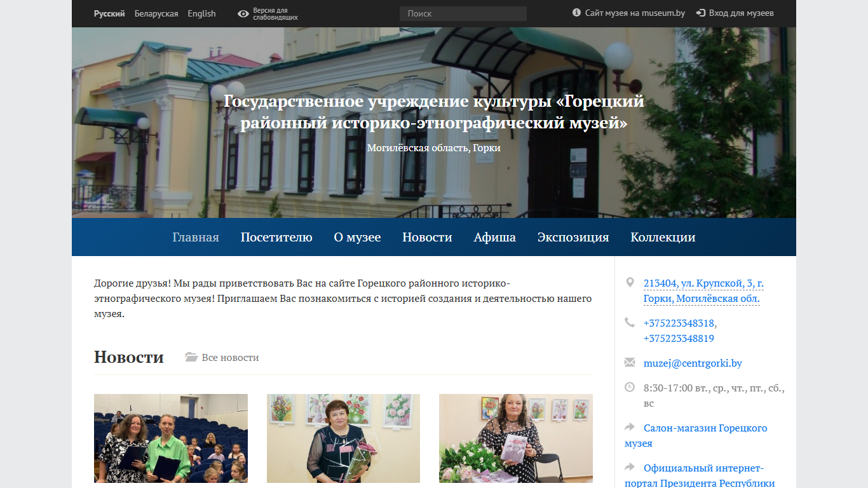Click the museum title heading in banner
868x488 pixels.
click(434, 112)
